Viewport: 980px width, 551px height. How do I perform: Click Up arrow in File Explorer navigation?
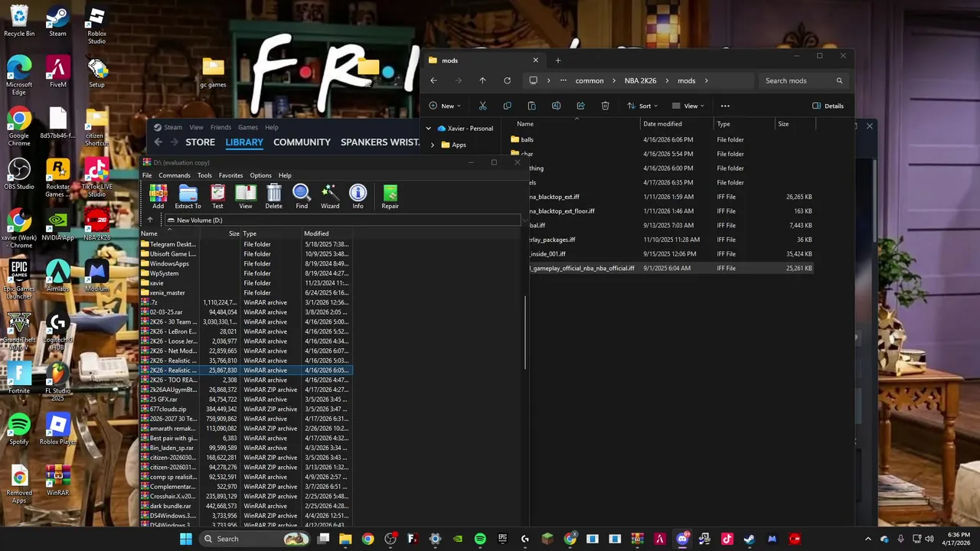point(482,80)
